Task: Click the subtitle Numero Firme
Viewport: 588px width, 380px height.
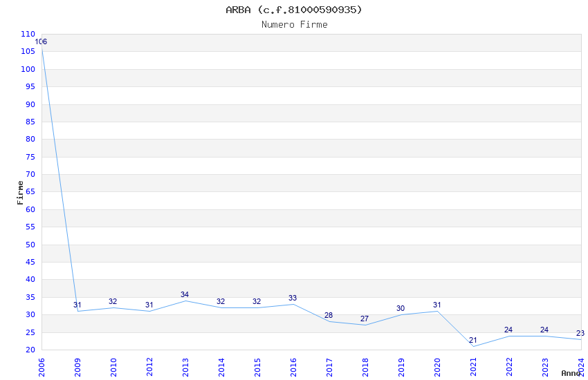Action: pos(295,25)
